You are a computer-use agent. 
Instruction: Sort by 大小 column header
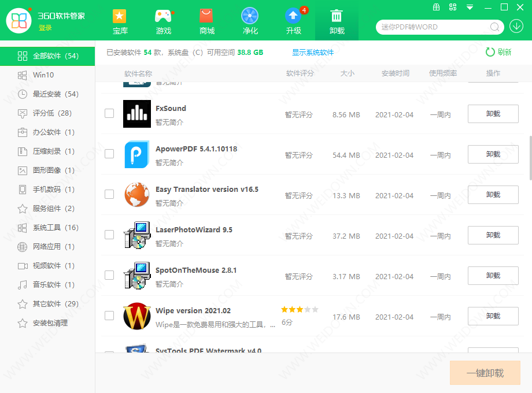(x=348, y=73)
